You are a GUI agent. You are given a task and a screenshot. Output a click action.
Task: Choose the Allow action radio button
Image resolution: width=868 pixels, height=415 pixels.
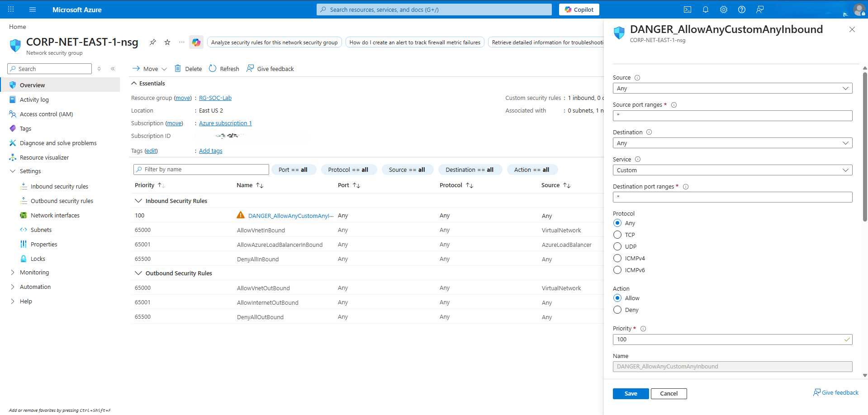pos(617,298)
